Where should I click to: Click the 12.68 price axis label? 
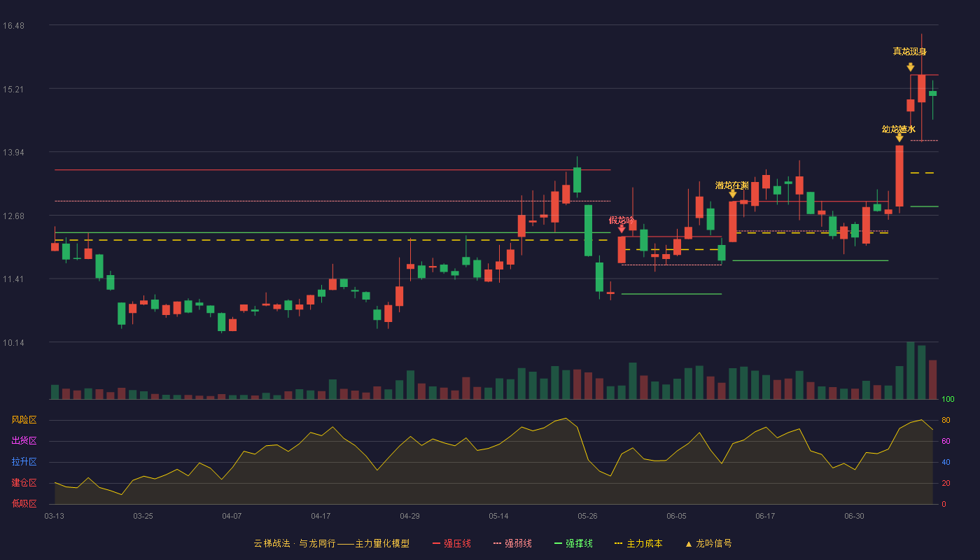tap(13, 216)
